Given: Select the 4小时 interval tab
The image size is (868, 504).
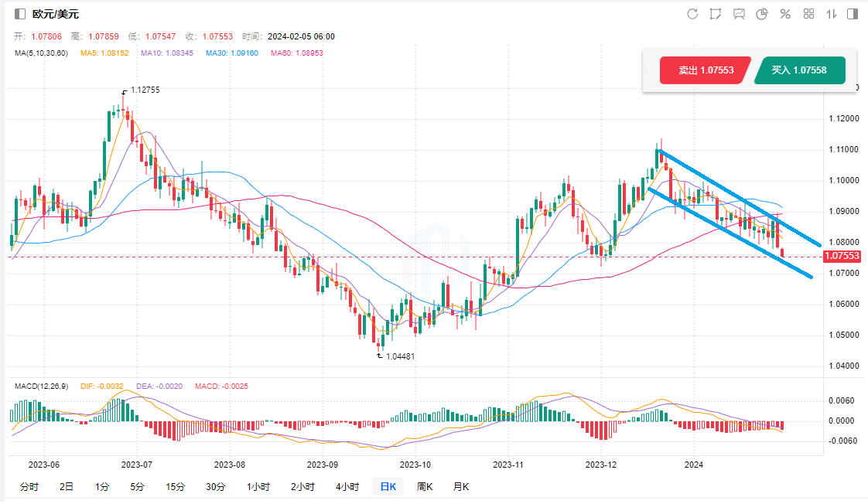Looking at the screenshot, I should (347, 486).
